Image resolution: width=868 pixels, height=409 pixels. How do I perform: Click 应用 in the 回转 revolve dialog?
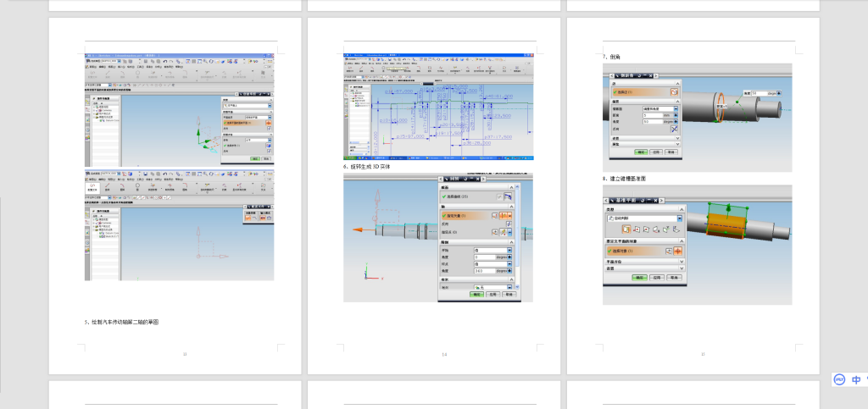pos(491,295)
